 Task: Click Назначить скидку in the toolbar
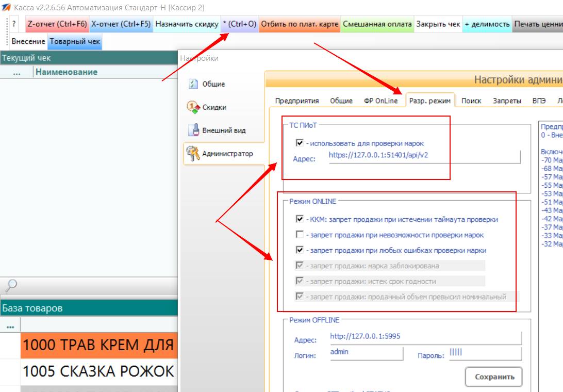187,24
